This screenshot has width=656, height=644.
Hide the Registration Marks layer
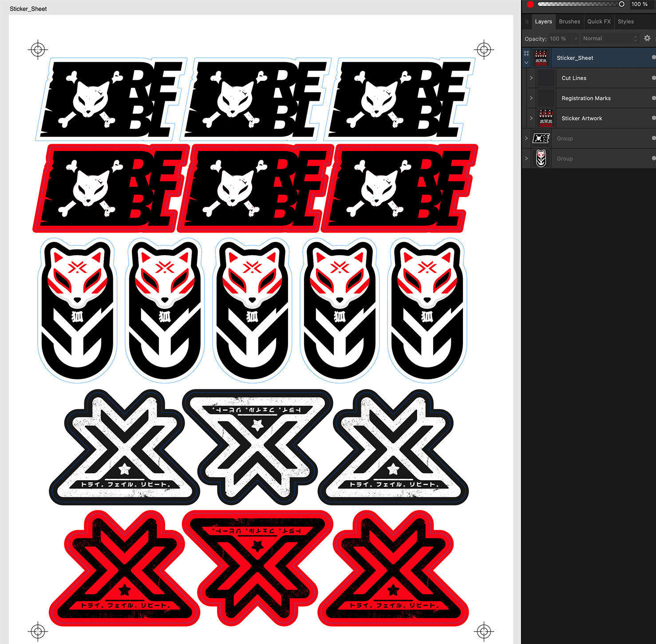[653, 98]
